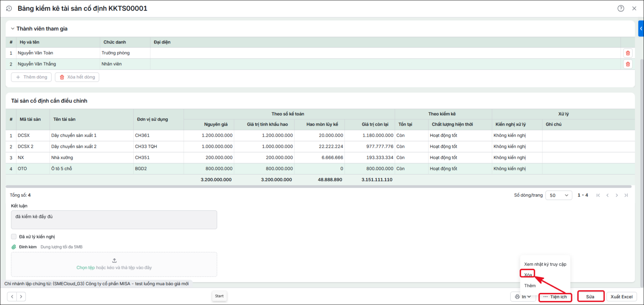The image size is (644, 305).
Task: Click the paperclip Đính kèm icon
Action: pyautogui.click(x=14, y=247)
